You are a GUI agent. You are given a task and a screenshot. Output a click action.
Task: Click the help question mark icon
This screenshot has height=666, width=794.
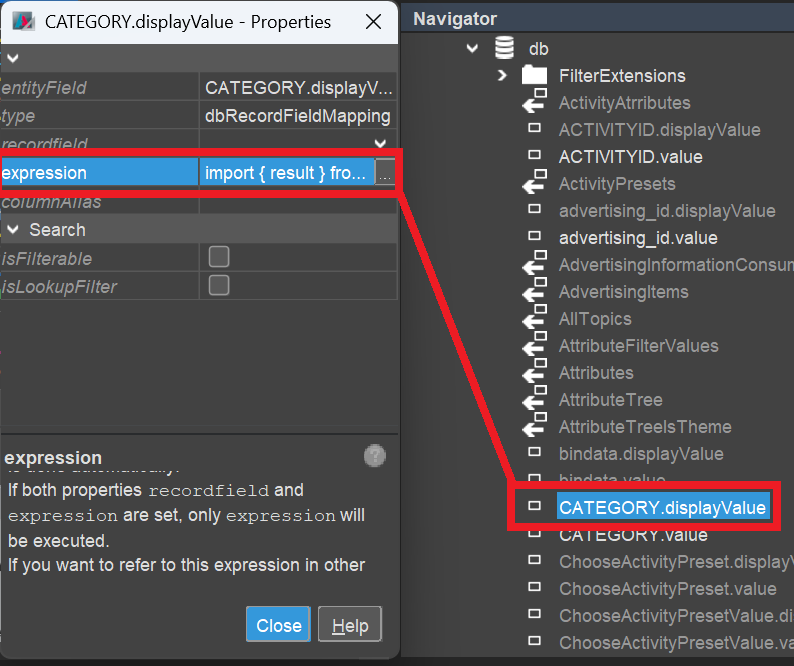coord(375,457)
